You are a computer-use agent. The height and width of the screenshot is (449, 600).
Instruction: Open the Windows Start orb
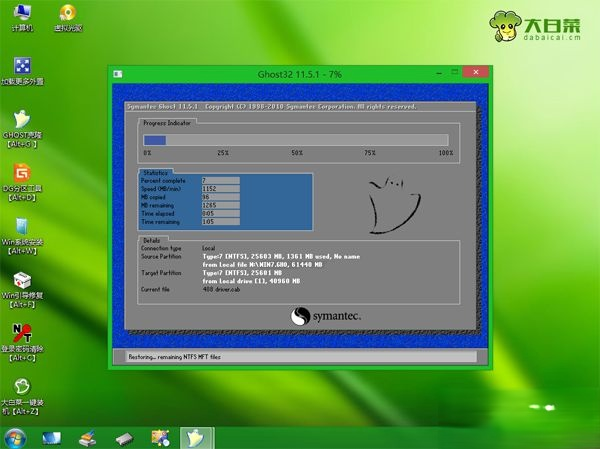[15, 438]
